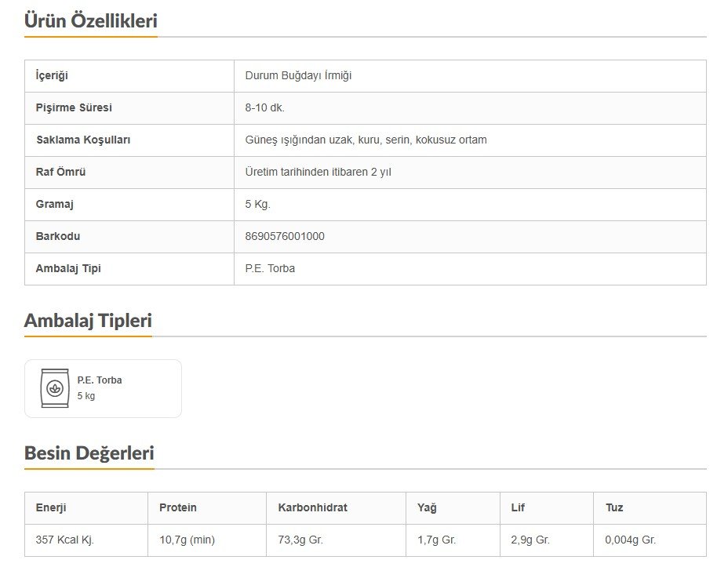
Task: Click the 357 Kcal Kj. energy value
Action: (x=65, y=540)
